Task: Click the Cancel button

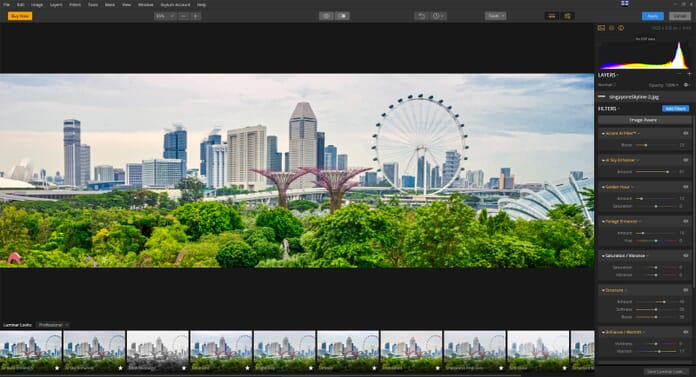Action: (680, 16)
